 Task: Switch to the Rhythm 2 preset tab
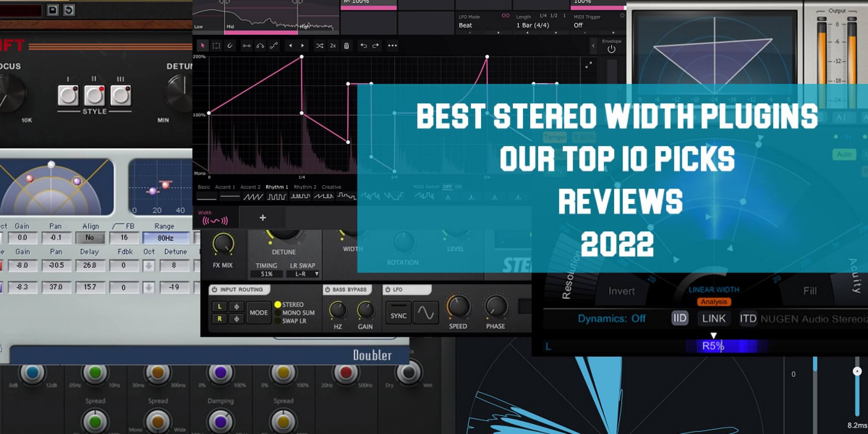click(x=306, y=187)
